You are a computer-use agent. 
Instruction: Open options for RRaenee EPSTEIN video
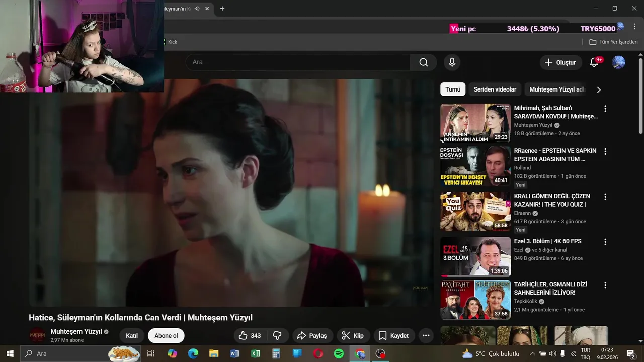(x=605, y=151)
